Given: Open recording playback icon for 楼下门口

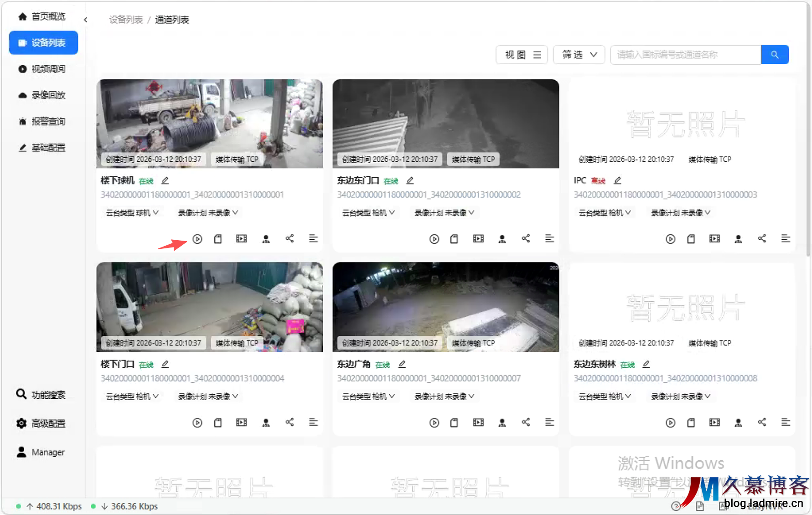Looking at the screenshot, I should coord(241,422).
